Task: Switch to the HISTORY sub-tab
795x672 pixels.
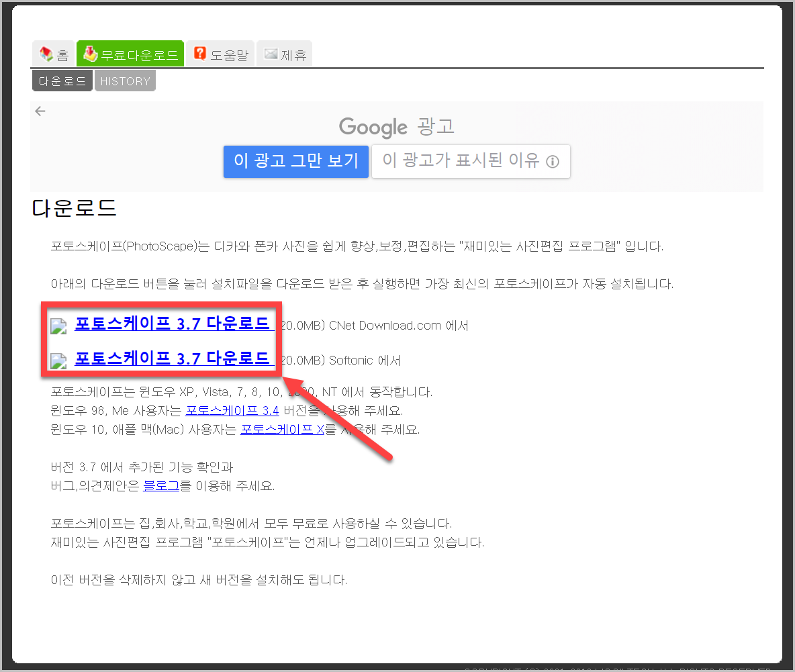Action: [126, 81]
